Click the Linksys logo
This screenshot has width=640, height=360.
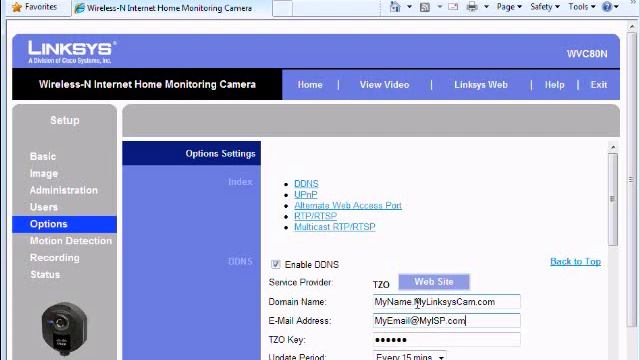(72, 52)
